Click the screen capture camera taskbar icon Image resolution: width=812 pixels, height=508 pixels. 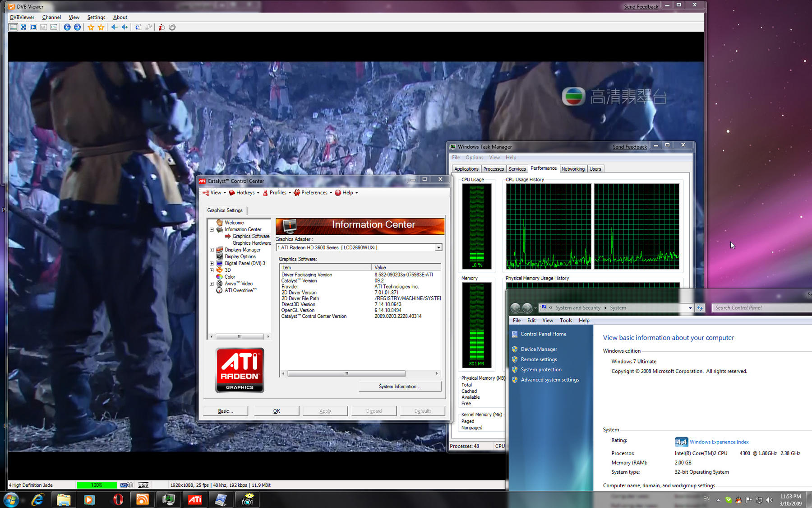tap(248, 499)
